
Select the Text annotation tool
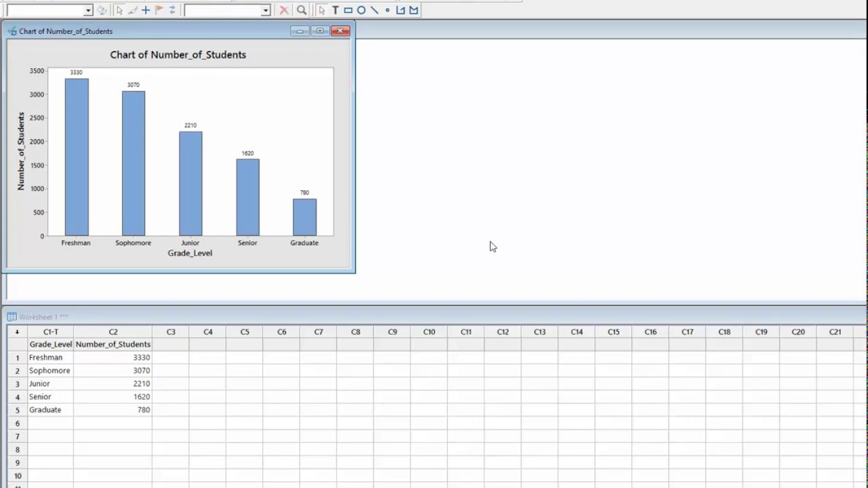(335, 10)
